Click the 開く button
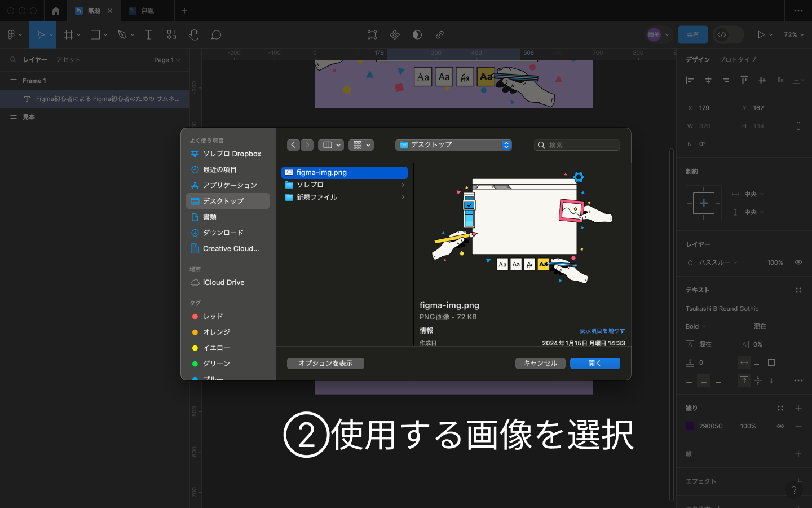The height and width of the screenshot is (508, 812). pyautogui.click(x=595, y=364)
